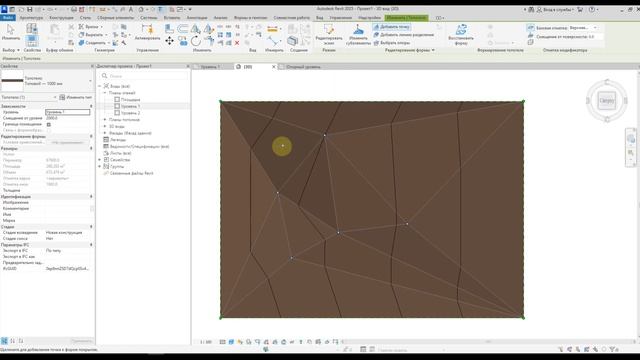Viewport: 640px width, 360px height.
Task: Select Schedules/Quantities in project browser
Action: [139, 146]
